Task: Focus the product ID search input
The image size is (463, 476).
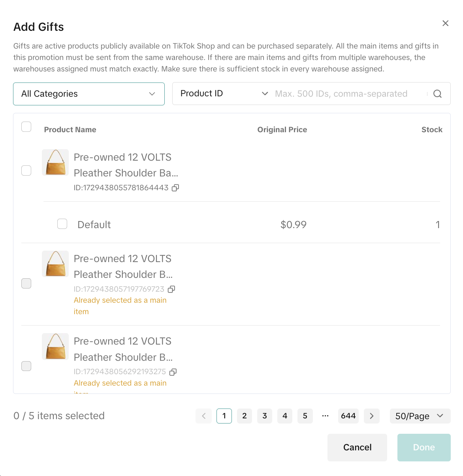Action: click(348, 94)
